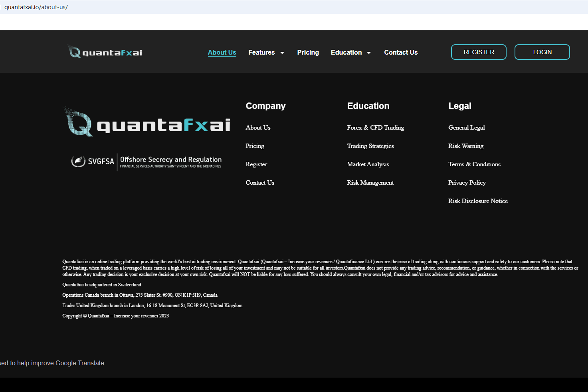Open the Education menu in top navigation
Image resolution: width=588 pixels, height=392 pixels.
346,52
